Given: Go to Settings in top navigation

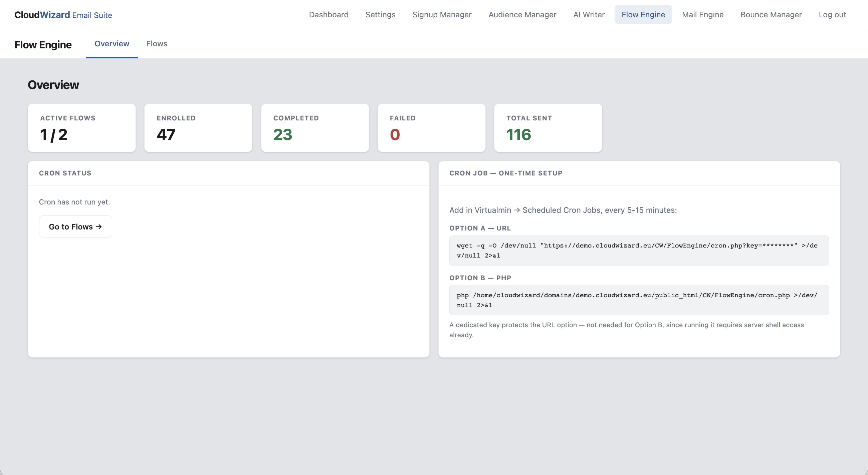Looking at the screenshot, I should (x=380, y=14).
